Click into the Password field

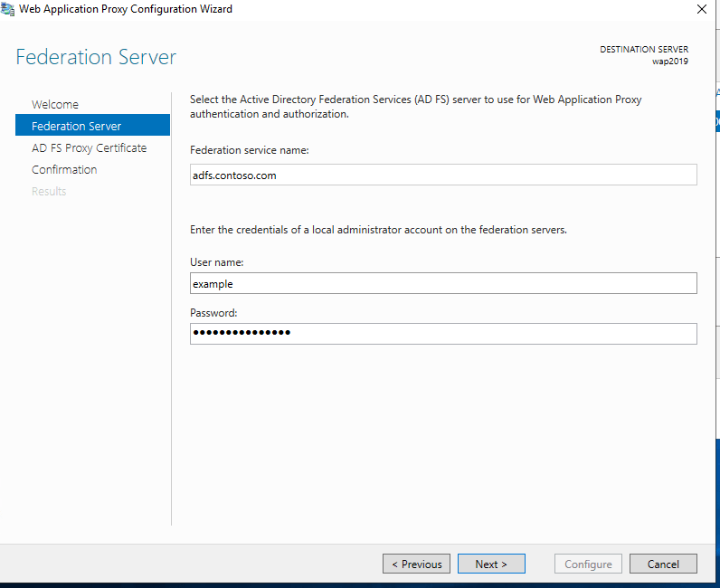(443, 334)
